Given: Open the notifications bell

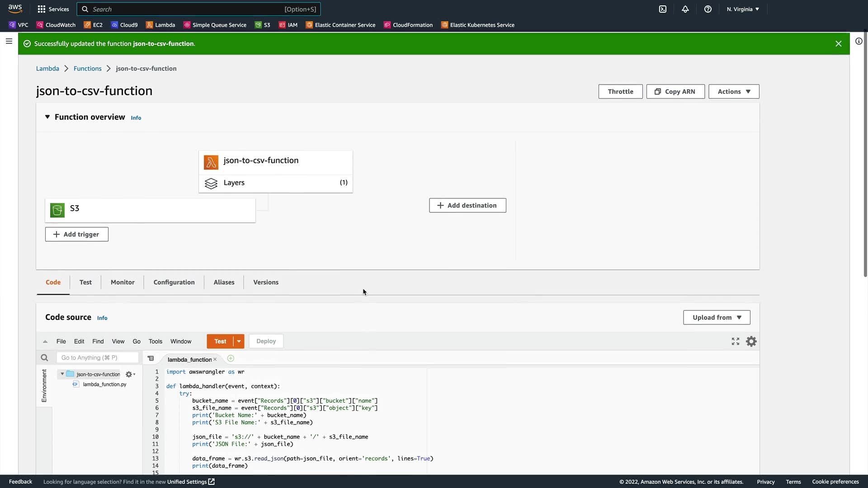Looking at the screenshot, I should pos(685,9).
